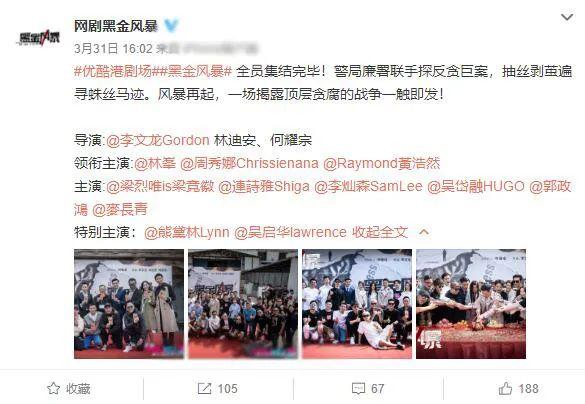Click the comment bubble icon

(358, 388)
